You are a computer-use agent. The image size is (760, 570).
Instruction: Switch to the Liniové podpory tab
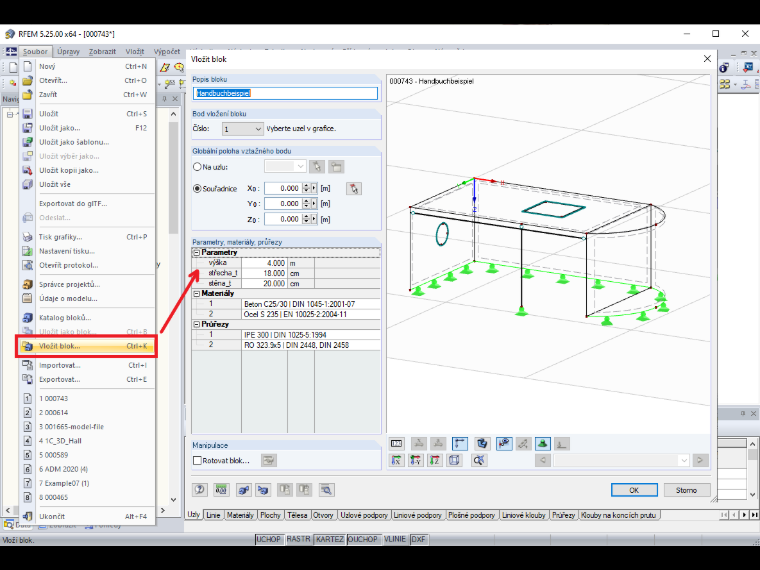pyautogui.click(x=417, y=515)
